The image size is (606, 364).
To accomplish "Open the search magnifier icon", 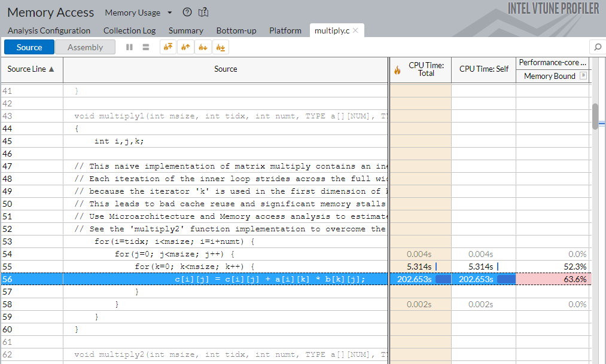I will click(x=598, y=47).
